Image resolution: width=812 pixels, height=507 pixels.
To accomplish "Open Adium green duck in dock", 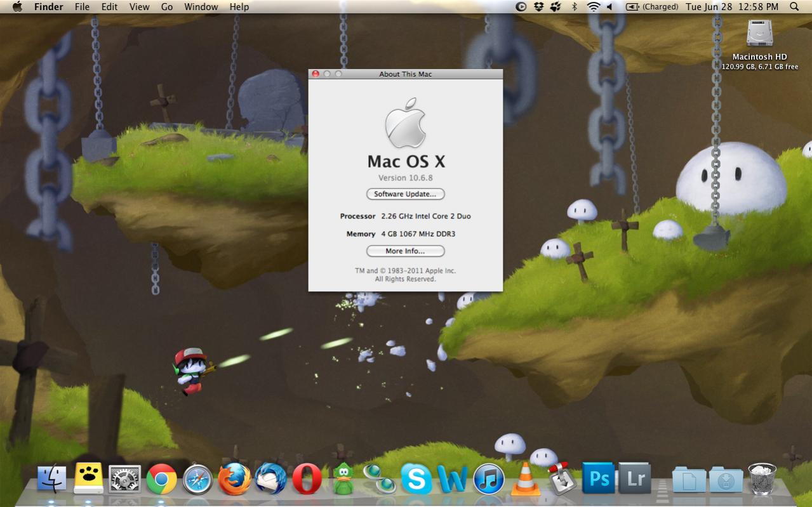I will (x=343, y=478).
